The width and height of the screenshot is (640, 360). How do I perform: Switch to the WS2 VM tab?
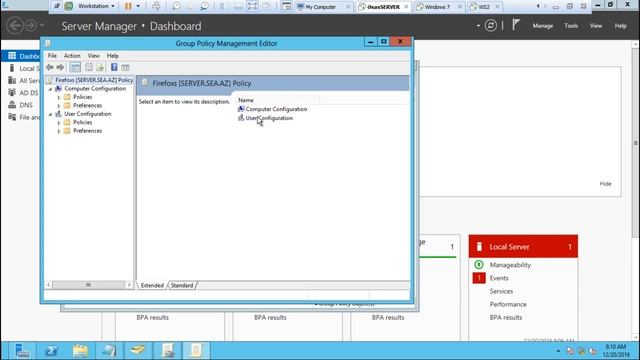pyautogui.click(x=484, y=7)
